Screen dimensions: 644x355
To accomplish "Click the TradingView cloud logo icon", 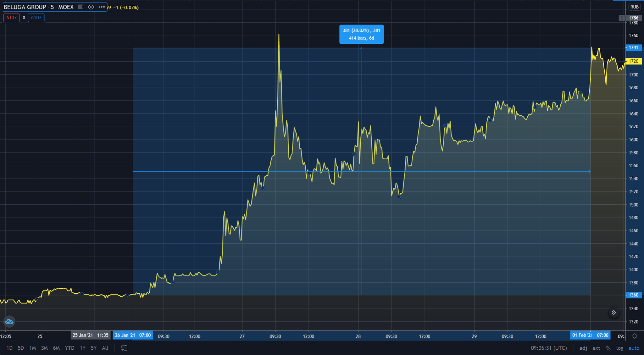I will [9, 321].
